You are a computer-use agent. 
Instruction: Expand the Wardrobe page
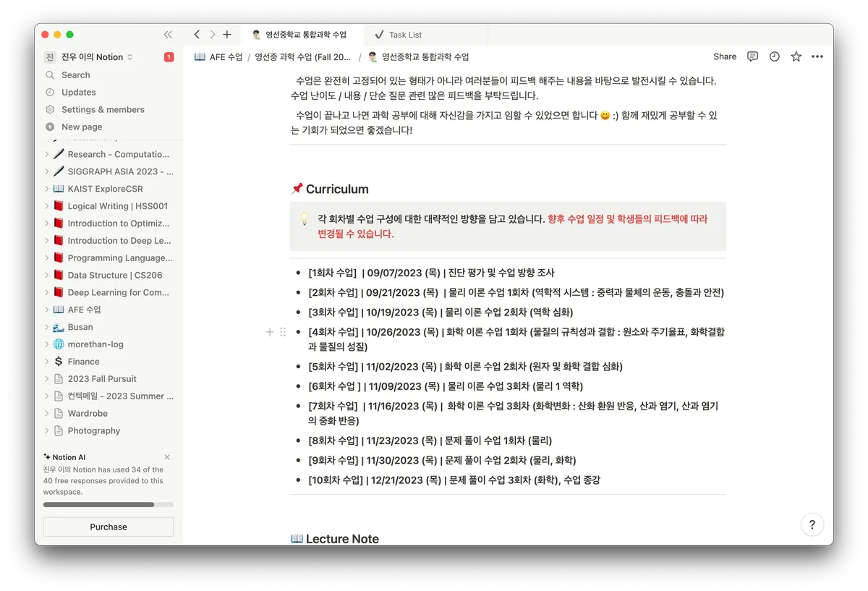click(47, 414)
